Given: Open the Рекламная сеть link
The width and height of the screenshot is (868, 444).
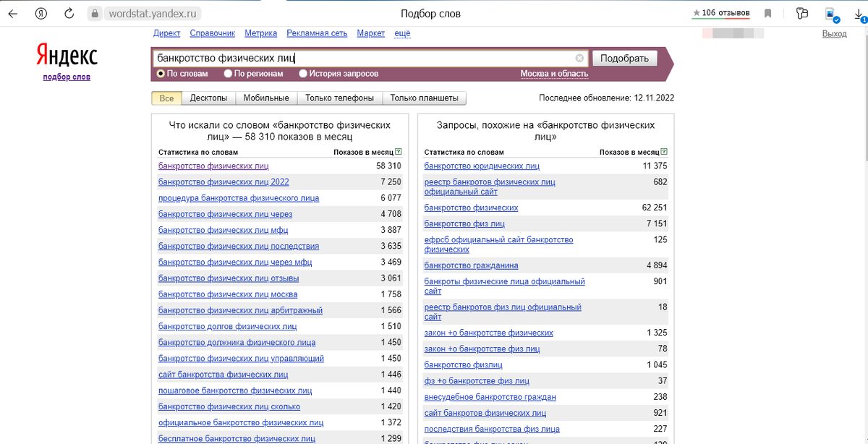Looking at the screenshot, I should coord(317,33).
